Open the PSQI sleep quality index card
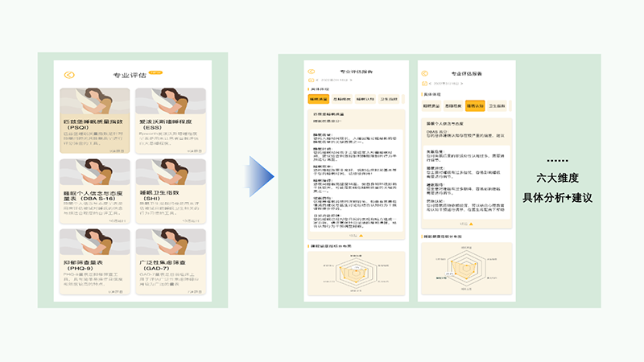644x362 pixels. pyautogui.click(x=94, y=121)
